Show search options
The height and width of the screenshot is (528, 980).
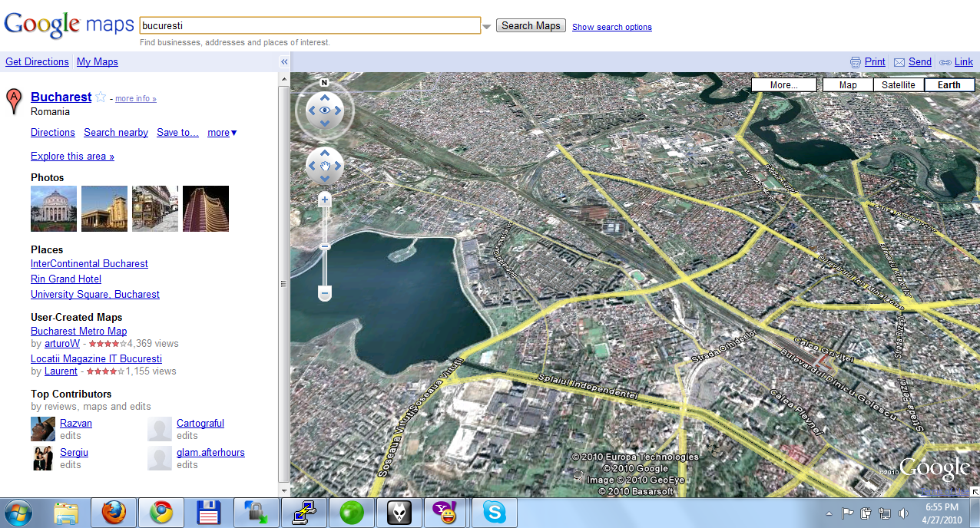612,27
